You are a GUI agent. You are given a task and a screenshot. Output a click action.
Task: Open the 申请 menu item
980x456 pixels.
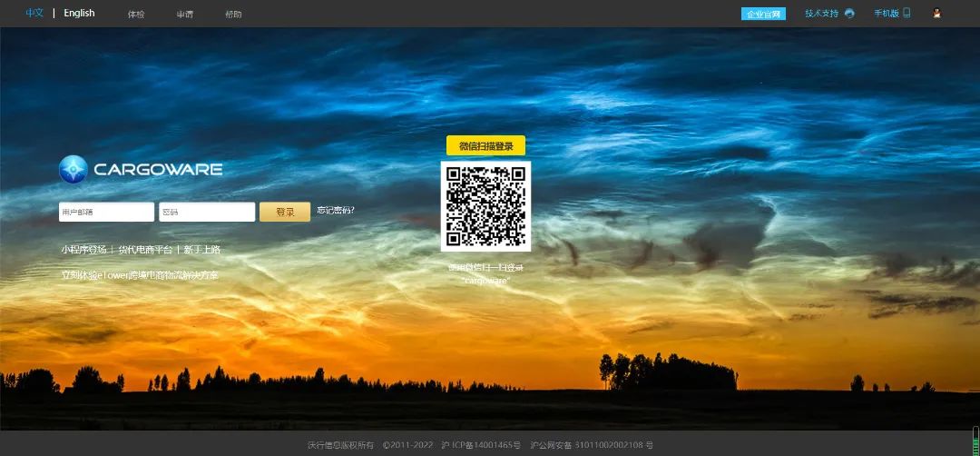pyautogui.click(x=185, y=15)
